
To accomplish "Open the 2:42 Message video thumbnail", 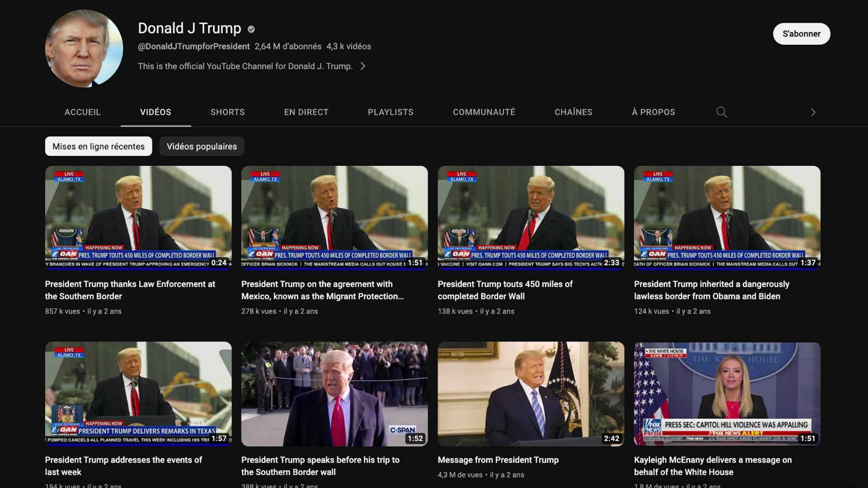I will coord(531,394).
